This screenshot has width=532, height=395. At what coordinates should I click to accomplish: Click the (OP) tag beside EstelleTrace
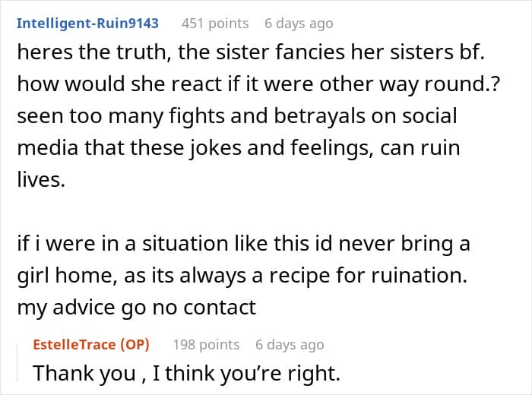[x=135, y=344]
